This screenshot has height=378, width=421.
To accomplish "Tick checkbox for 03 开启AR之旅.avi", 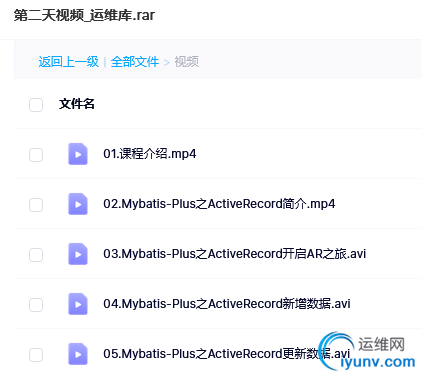I will coord(36,255).
